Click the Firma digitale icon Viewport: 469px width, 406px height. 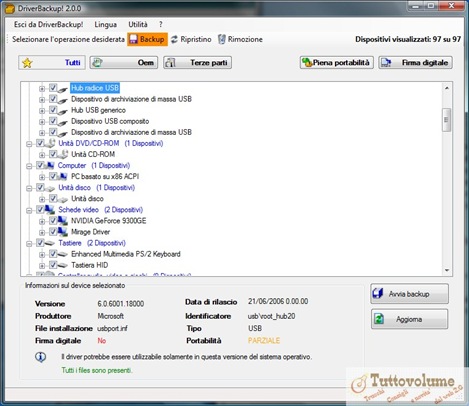click(x=386, y=63)
